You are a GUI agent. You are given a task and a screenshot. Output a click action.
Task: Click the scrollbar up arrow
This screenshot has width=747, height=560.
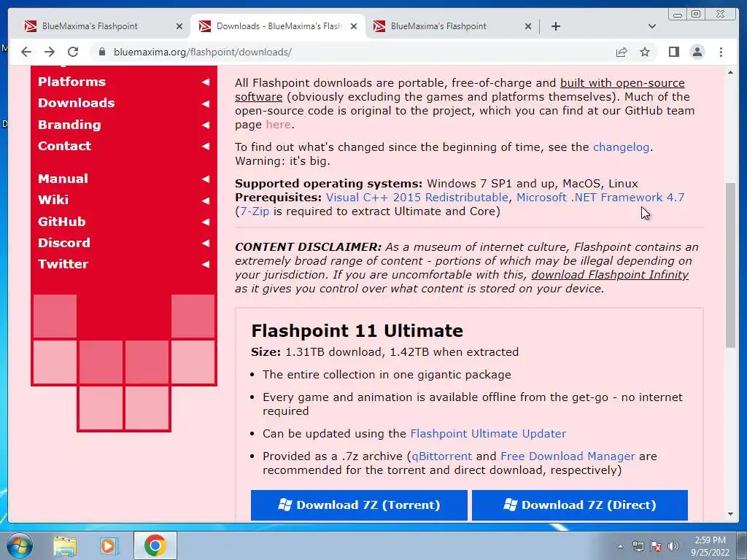pyautogui.click(x=730, y=72)
